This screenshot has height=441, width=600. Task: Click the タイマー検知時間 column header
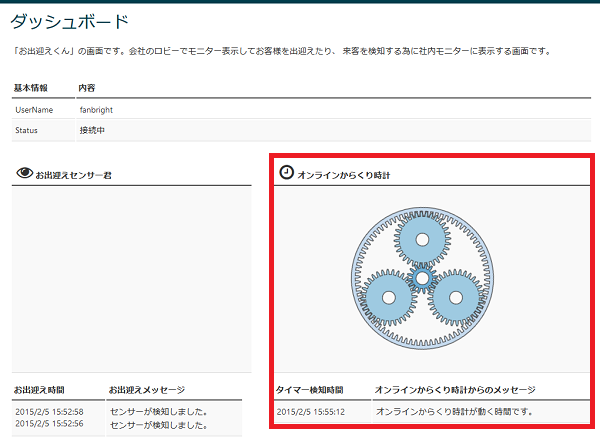click(x=309, y=389)
